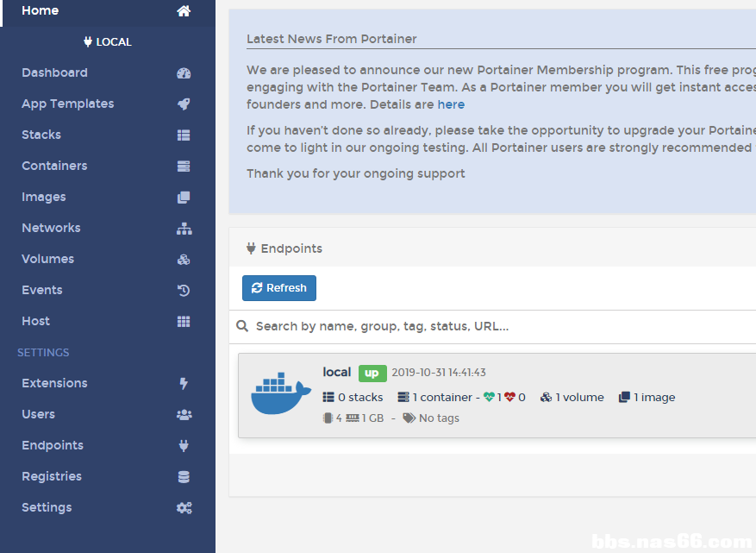Click the Volumes cubes icon
This screenshot has height=553, width=756.
tap(184, 260)
